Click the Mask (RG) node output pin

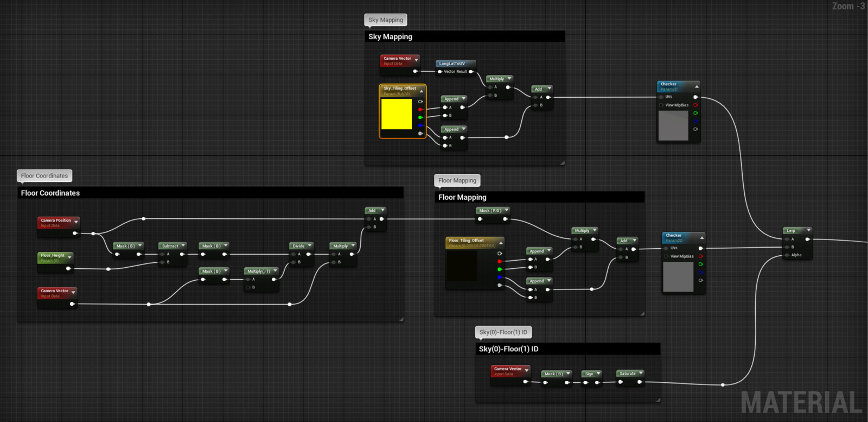click(x=506, y=219)
